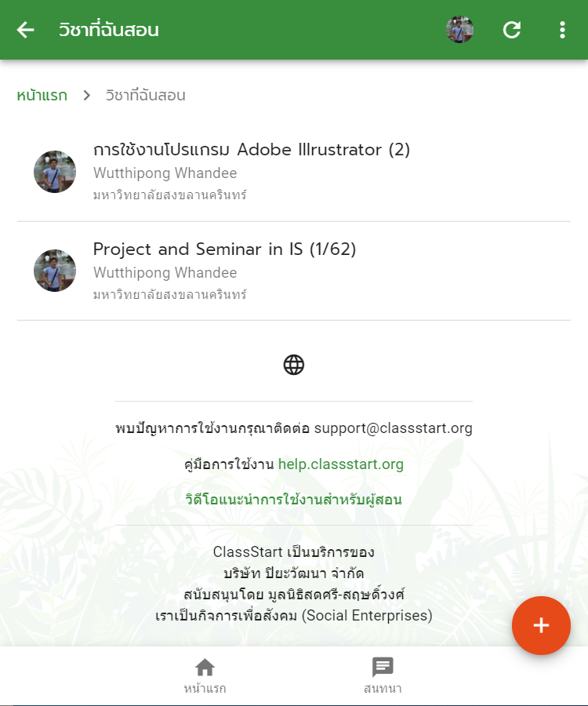Open the profile avatar in header
588x706 pixels.
[459, 30]
